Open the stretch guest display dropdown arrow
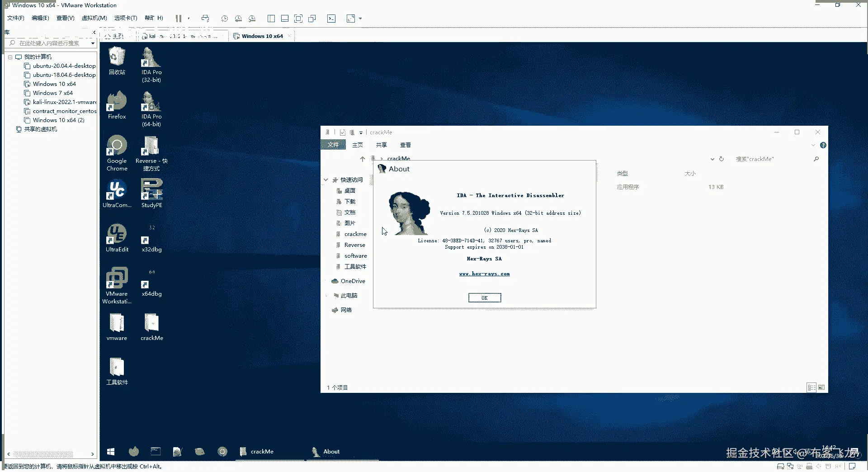The height and width of the screenshot is (472, 868). click(360, 19)
